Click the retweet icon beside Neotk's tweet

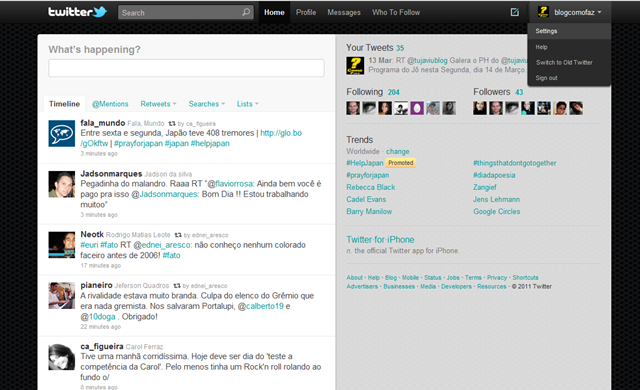click(178, 235)
